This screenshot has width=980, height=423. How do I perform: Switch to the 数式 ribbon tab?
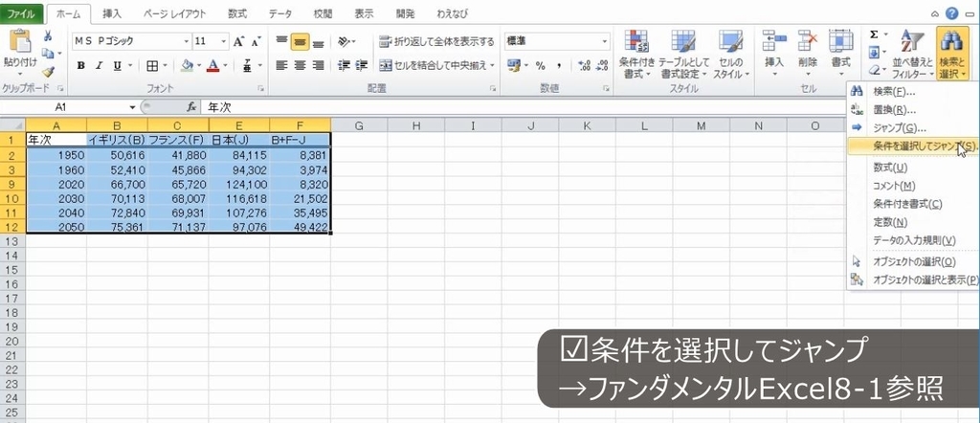click(x=237, y=13)
